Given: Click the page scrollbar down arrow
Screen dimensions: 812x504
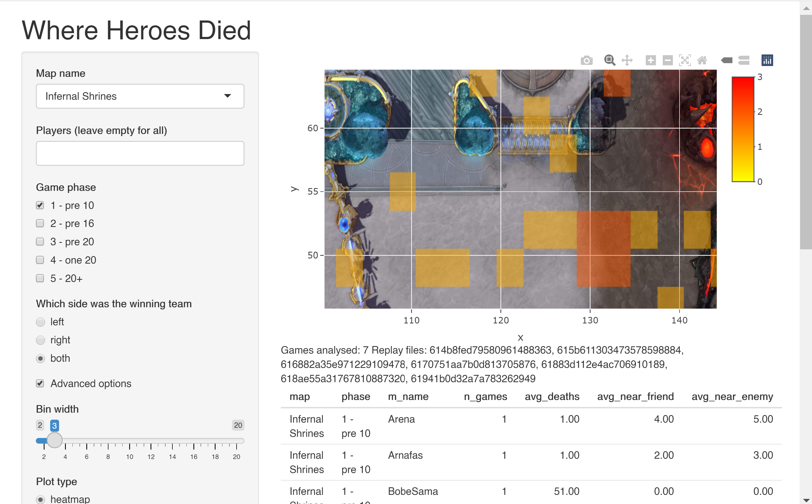Looking at the screenshot, I should [x=806, y=500].
